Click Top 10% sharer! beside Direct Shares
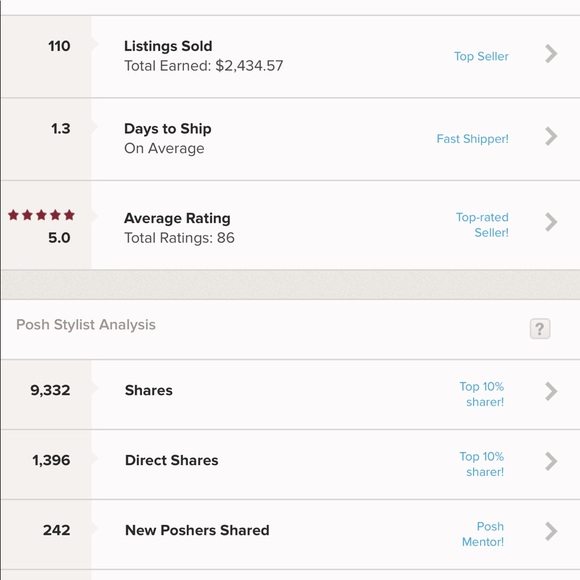This screenshot has height=580, width=580. pos(482,464)
